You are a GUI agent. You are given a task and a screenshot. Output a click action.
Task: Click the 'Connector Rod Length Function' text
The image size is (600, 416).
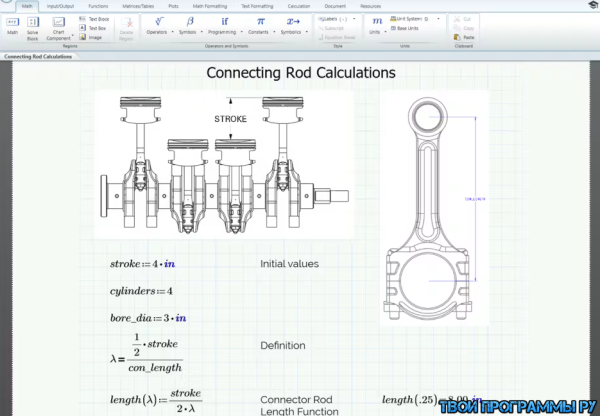299,406
